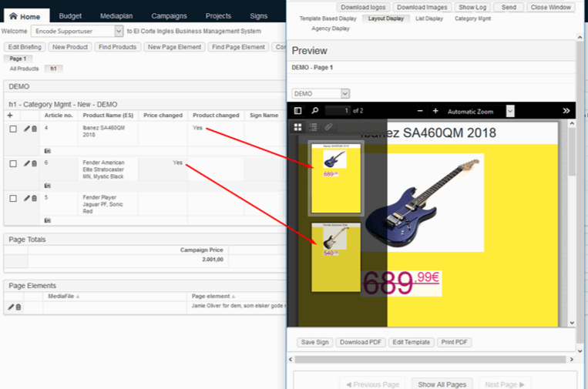This screenshot has width=588, height=389.
Task: Switch to Layout Display tab
Action: [x=386, y=18]
